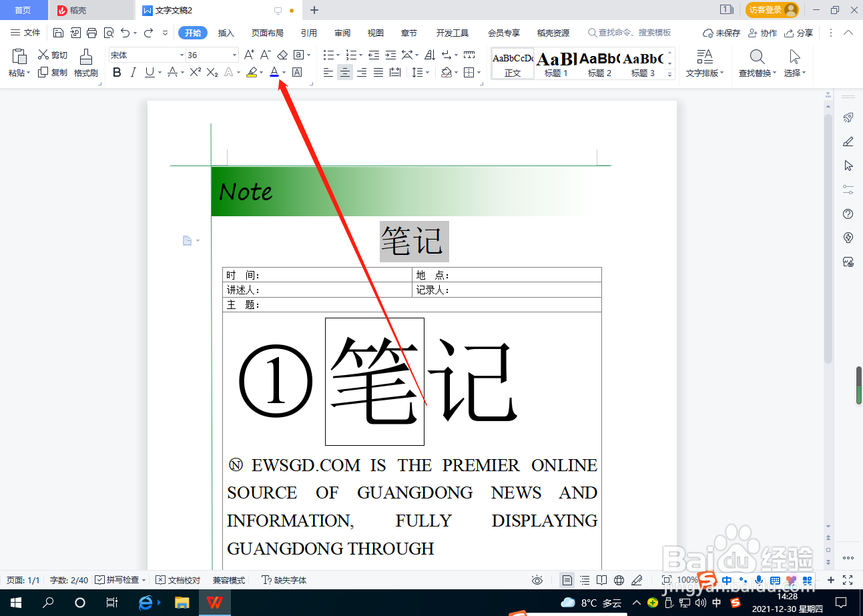Screen dimensions: 863x616
Task: Toggle center paragraph alignment
Action: [x=344, y=71]
